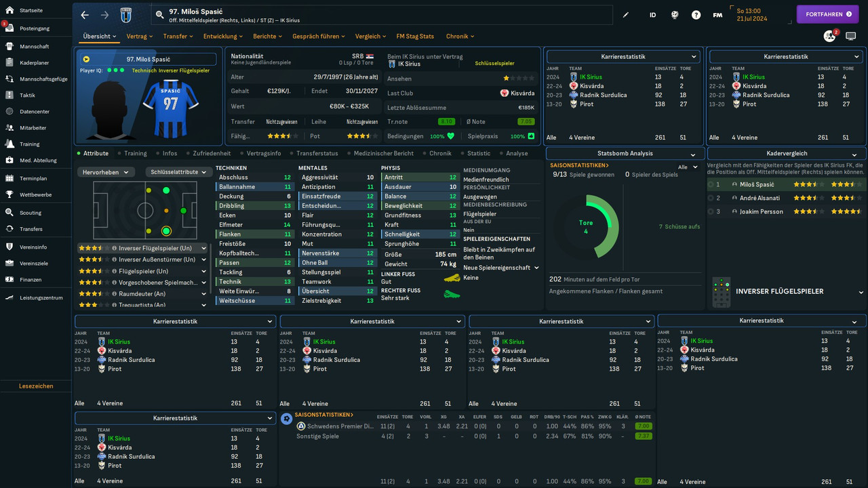Open SAISONSTATISTIKEN link in the Statsbomb panel

(579, 165)
